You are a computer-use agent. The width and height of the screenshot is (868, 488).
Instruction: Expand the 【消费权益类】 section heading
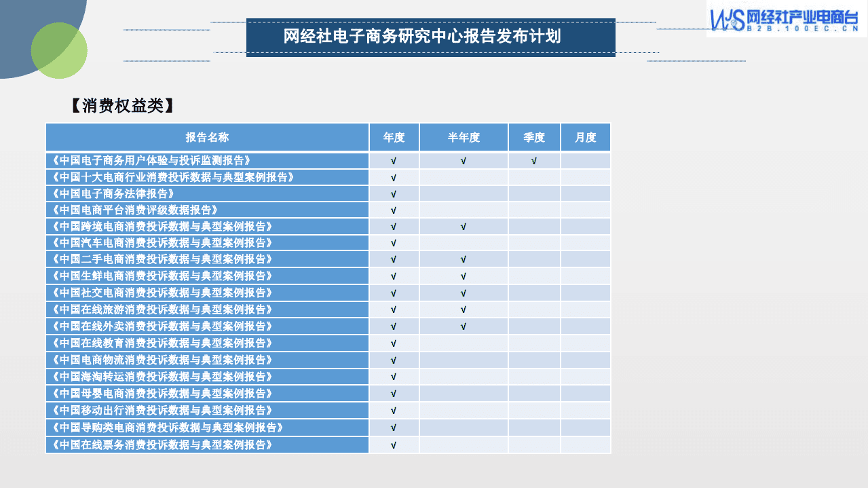[122, 106]
